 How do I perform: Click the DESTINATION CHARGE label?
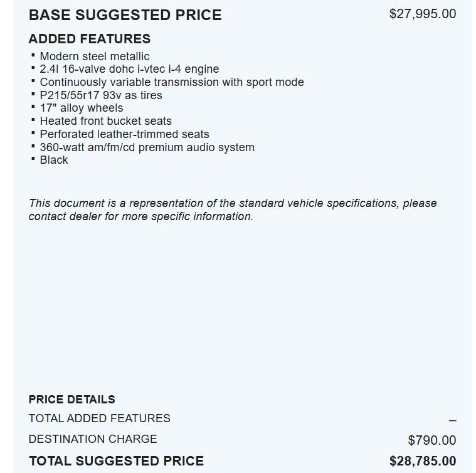coord(93,439)
